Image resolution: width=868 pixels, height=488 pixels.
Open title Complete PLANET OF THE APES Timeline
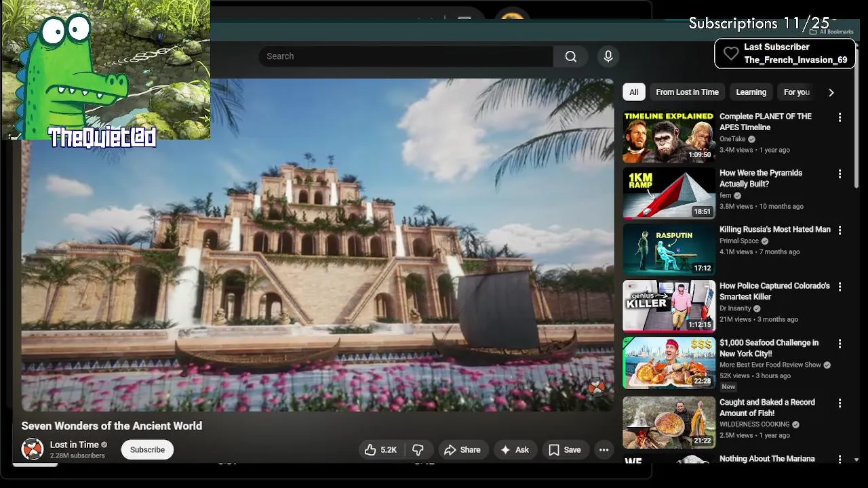tap(766, 122)
